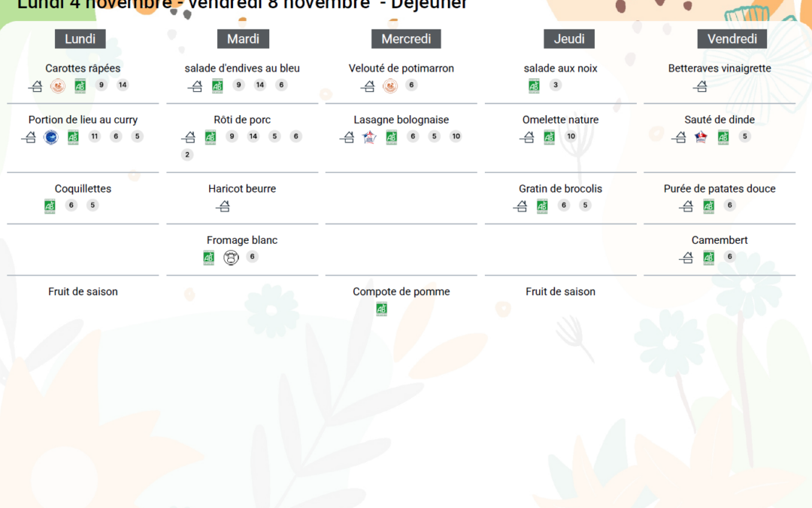The height and width of the screenshot is (508, 812).
Task: Click the Coquillettes dish name
Action: (83, 189)
